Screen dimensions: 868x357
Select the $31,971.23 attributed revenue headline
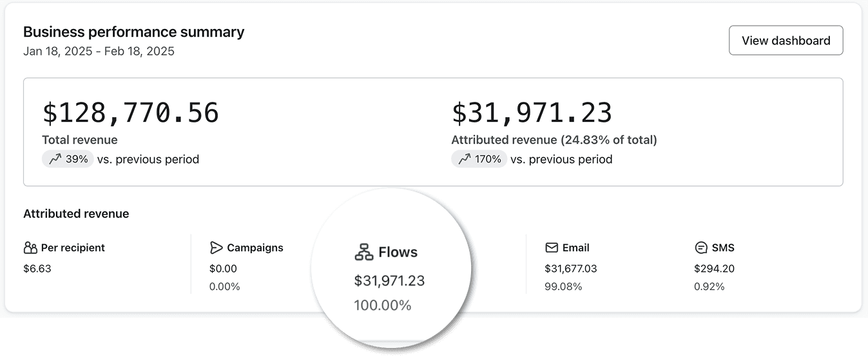(x=532, y=113)
